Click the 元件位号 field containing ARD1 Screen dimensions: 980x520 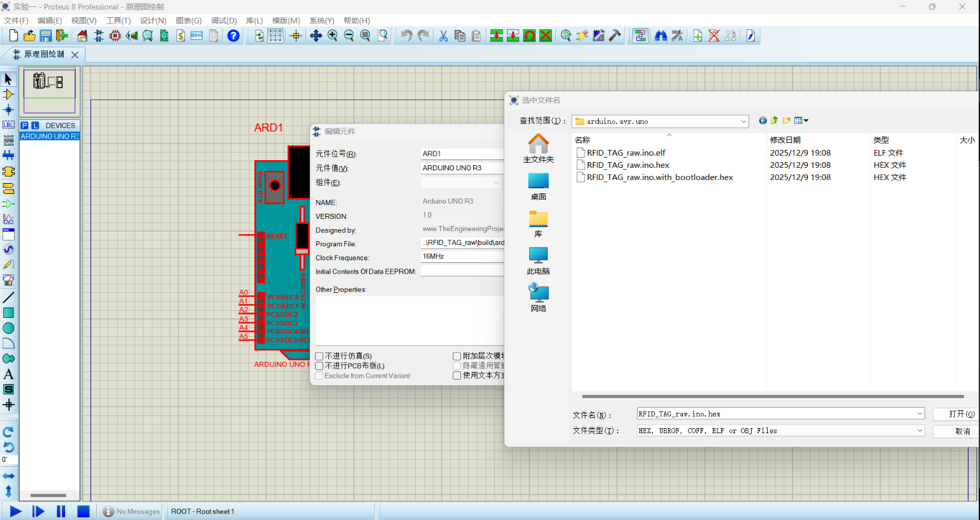pos(463,154)
